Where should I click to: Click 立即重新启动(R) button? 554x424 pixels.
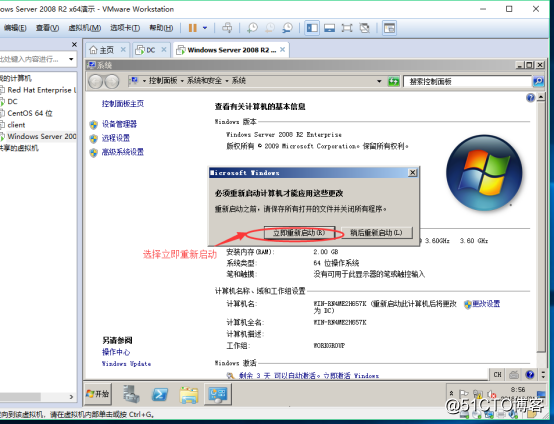click(x=299, y=233)
